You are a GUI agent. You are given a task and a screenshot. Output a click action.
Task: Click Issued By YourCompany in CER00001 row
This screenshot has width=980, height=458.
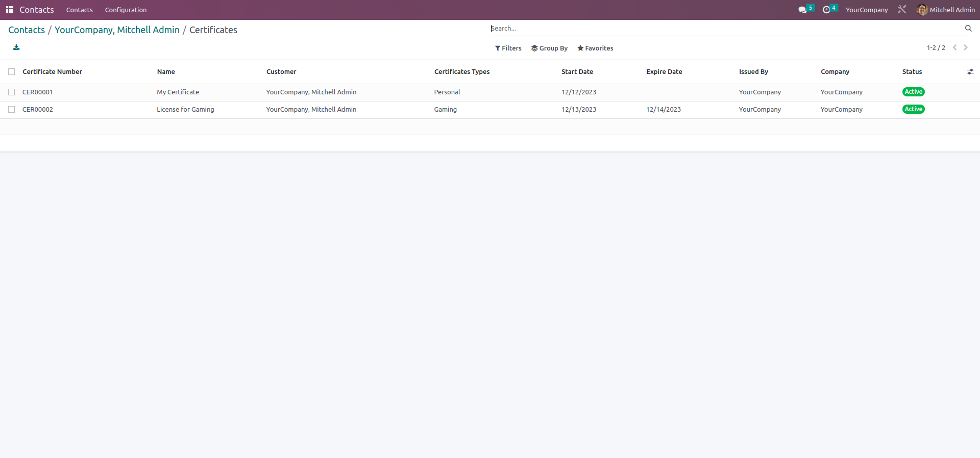760,92
